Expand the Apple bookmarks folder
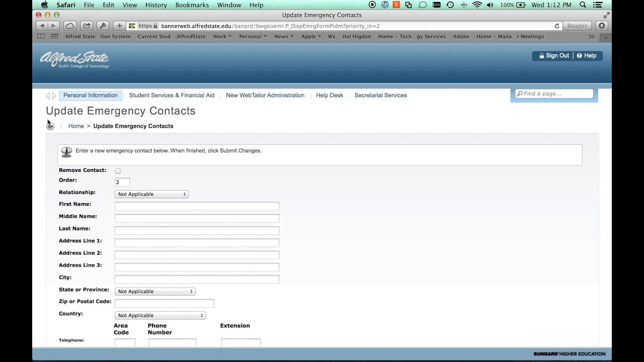This screenshot has height=362, width=644. 311,36
